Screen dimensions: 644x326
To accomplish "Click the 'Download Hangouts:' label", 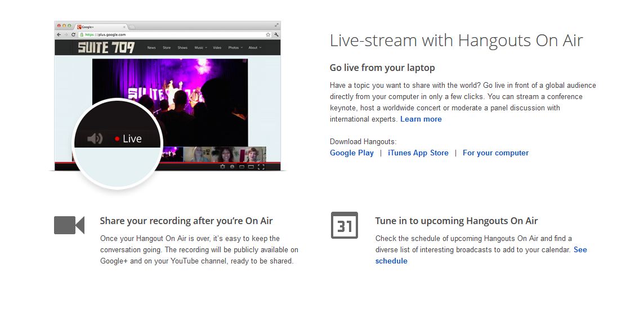I will tap(363, 142).
